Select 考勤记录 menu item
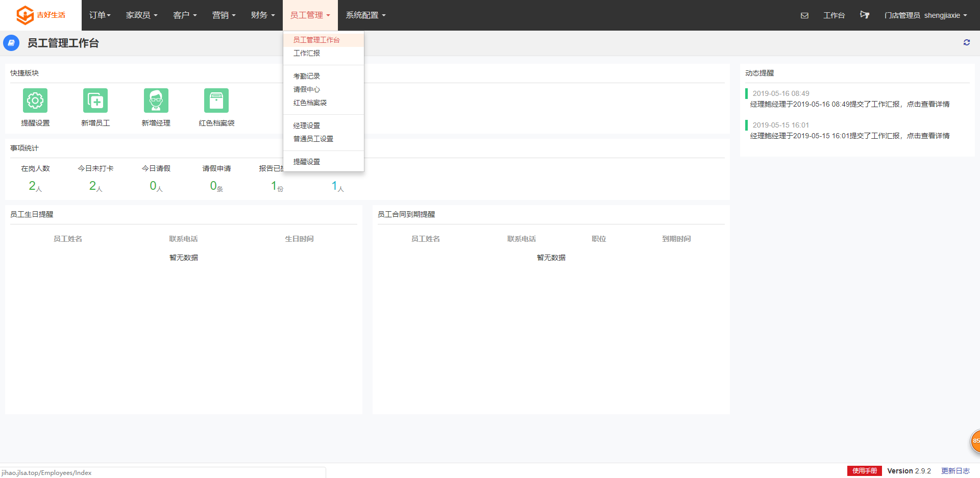The image size is (980, 478). pos(324,76)
